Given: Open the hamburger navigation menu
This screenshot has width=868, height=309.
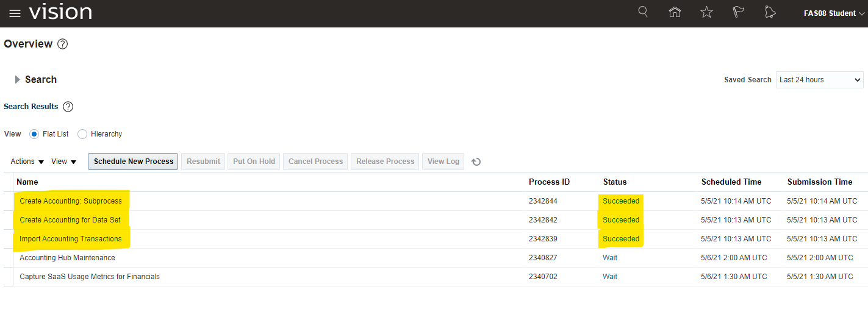Looking at the screenshot, I should [x=15, y=13].
